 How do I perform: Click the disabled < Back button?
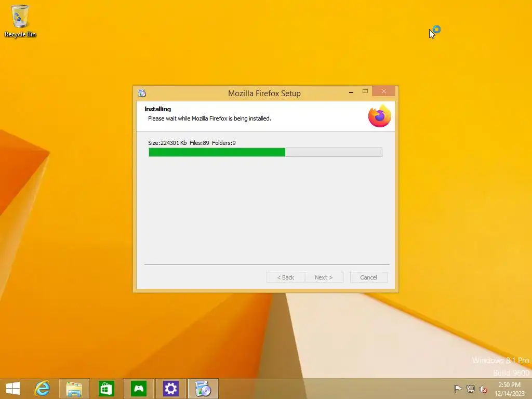click(x=285, y=277)
